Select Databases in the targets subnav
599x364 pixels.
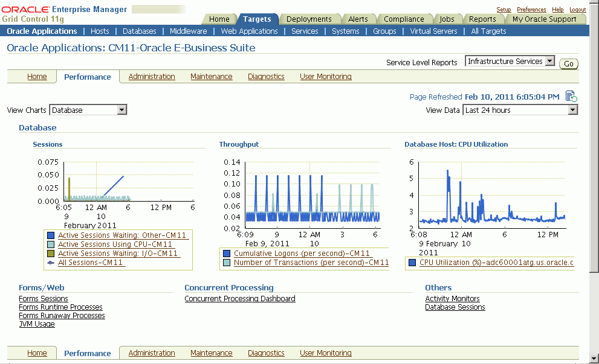[x=140, y=31]
